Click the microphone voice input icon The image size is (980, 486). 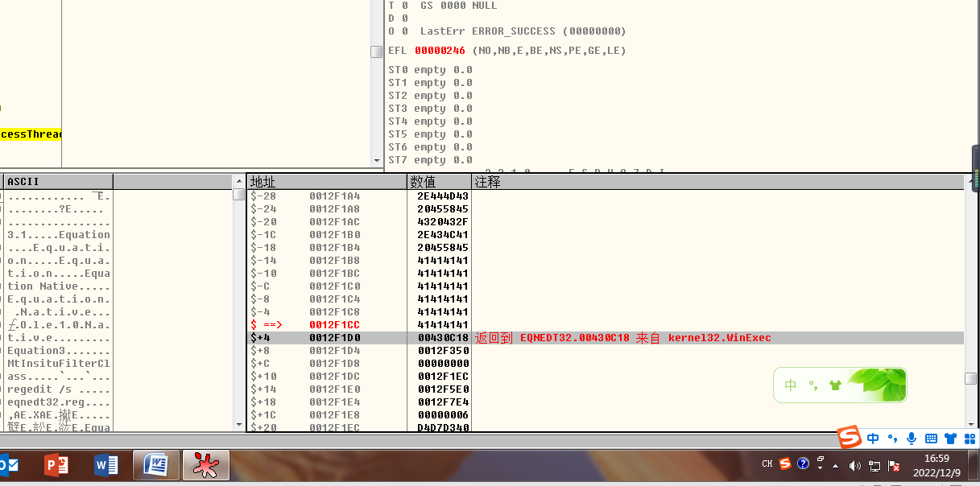point(912,439)
